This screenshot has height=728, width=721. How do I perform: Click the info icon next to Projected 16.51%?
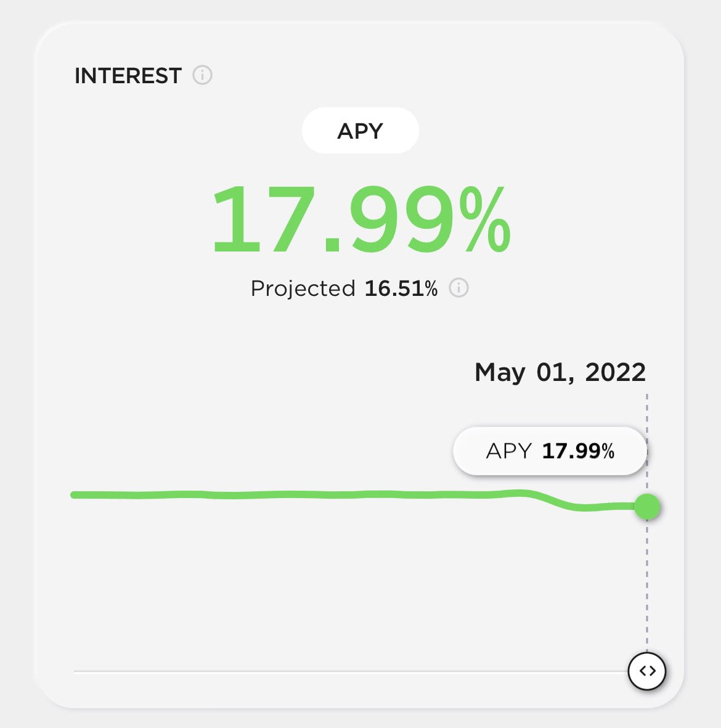458,288
